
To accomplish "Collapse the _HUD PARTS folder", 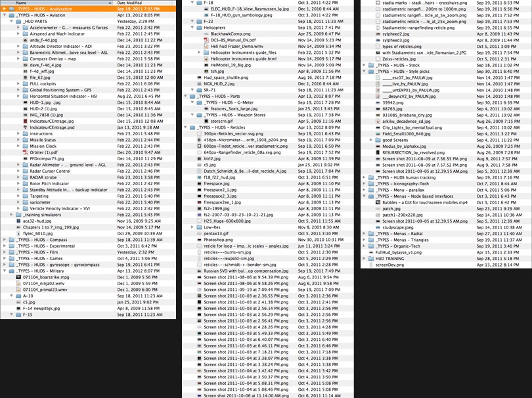I will [12, 22].
